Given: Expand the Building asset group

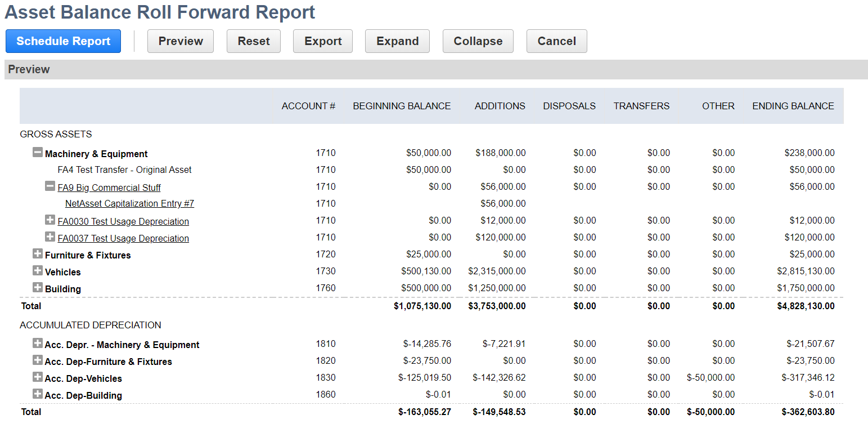Looking at the screenshot, I should pyautogui.click(x=38, y=288).
